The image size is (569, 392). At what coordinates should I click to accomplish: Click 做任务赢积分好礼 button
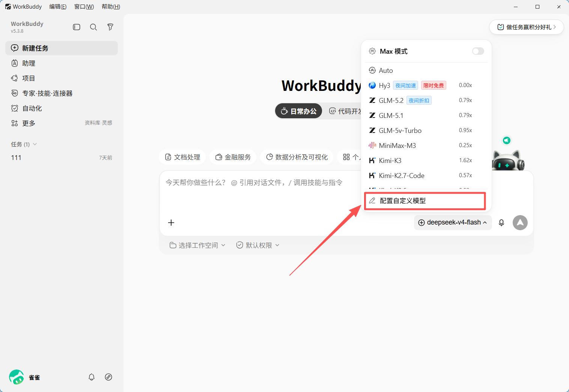coord(527,27)
